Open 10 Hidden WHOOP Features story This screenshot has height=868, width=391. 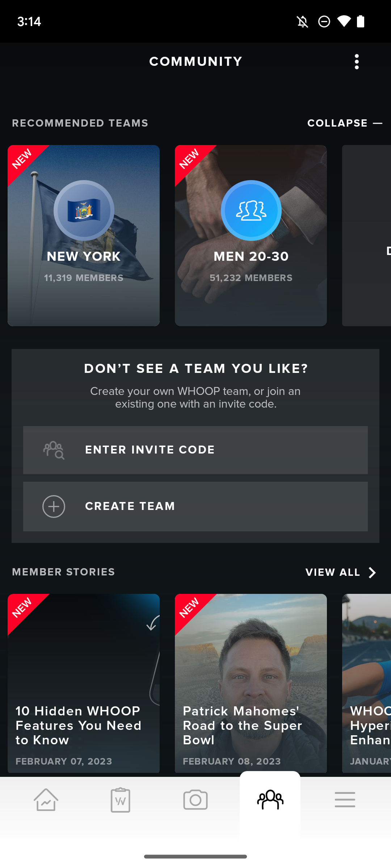click(x=84, y=683)
